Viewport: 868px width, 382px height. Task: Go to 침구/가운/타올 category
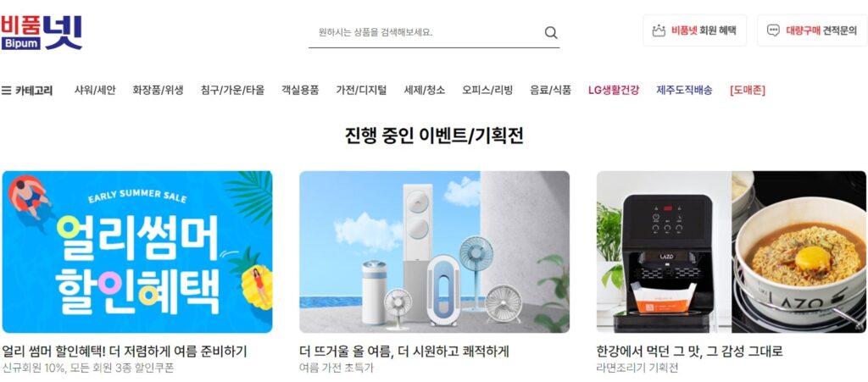click(x=232, y=90)
